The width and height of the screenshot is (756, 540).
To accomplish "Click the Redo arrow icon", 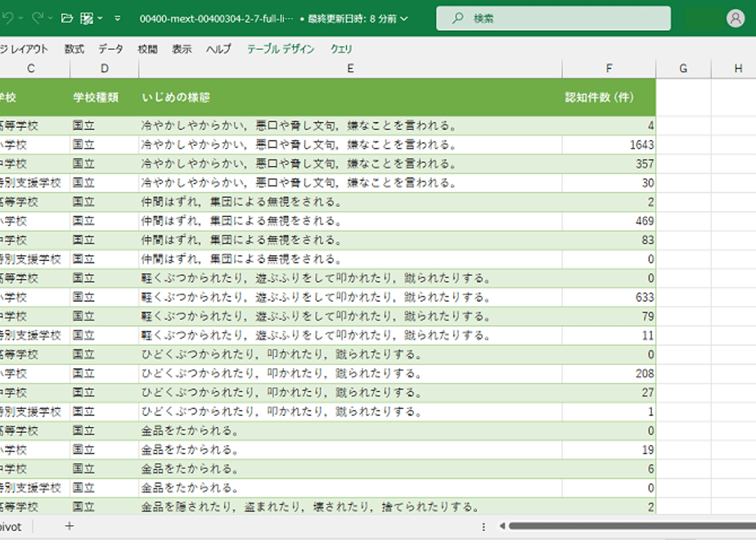I will coord(38,18).
